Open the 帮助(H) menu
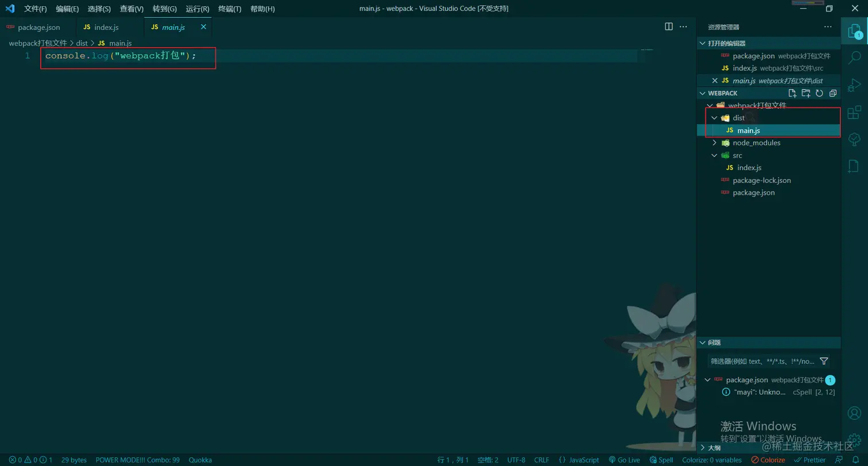This screenshot has width=868, height=466. coord(262,9)
